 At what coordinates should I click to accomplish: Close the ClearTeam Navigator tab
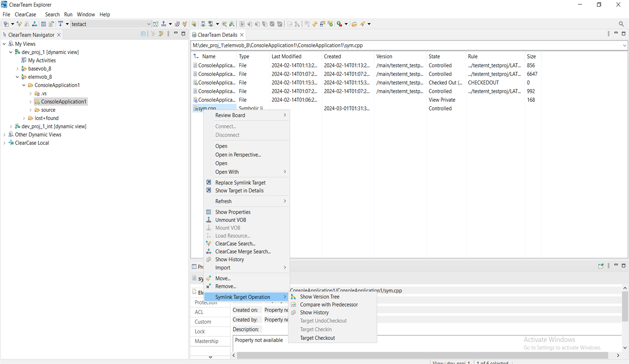point(59,35)
